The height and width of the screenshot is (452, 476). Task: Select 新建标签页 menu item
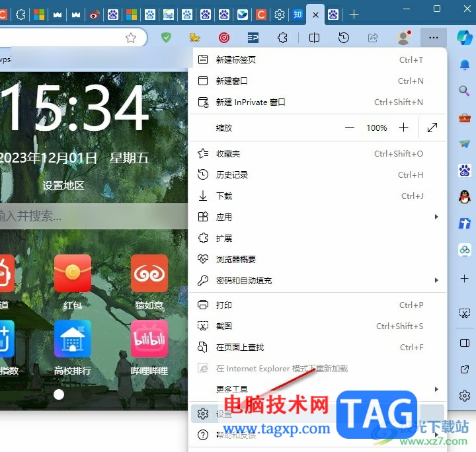(317, 59)
